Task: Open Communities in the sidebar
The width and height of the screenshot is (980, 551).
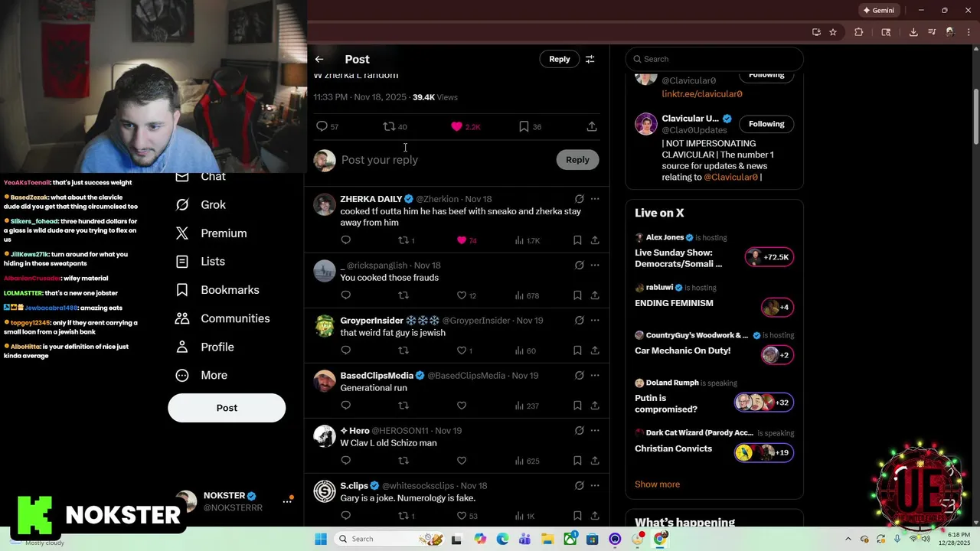Action: tap(223, 318)
